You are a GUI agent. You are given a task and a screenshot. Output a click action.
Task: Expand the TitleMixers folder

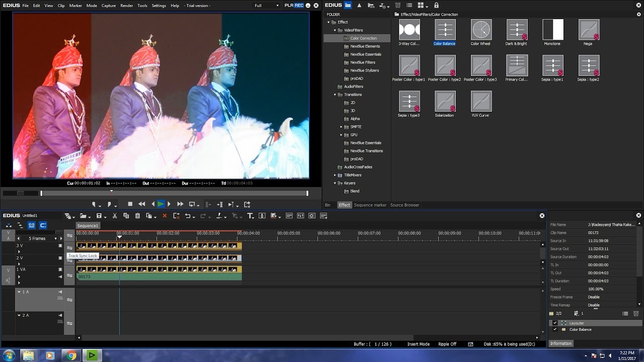[x=335, y=175]
